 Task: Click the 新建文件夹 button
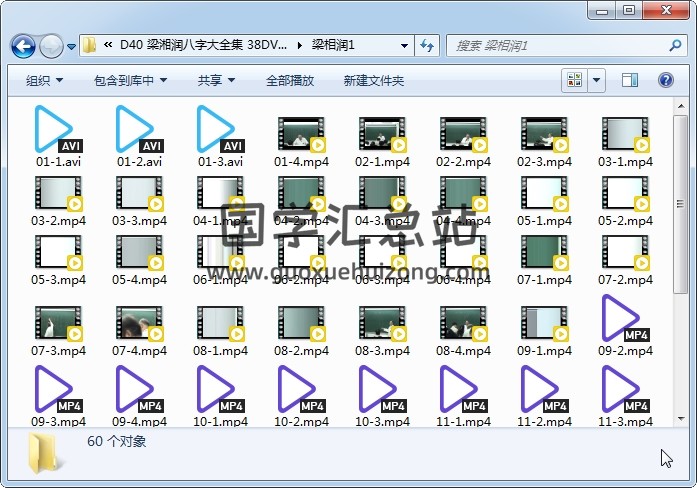tap(373, 80)
